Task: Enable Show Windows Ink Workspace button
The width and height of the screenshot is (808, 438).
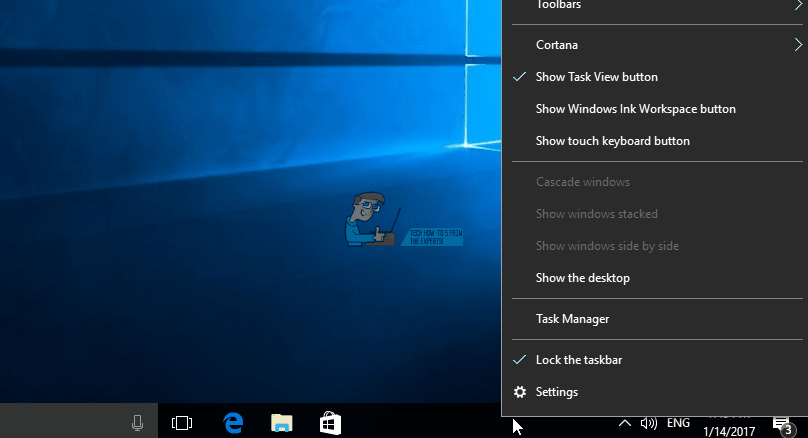Action: click(635, 109)
